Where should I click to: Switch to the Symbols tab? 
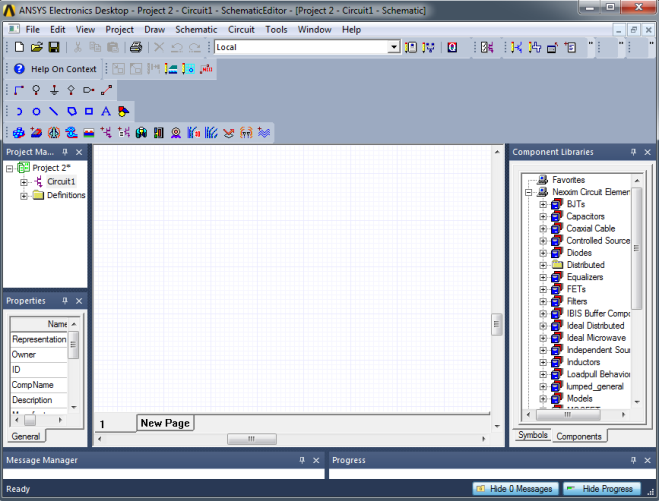click(532, 436)
